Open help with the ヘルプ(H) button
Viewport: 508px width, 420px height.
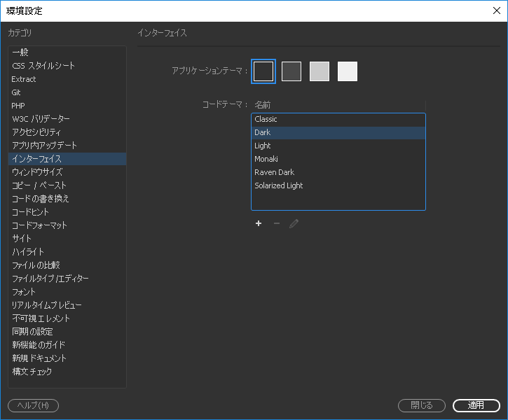[33, 405]
